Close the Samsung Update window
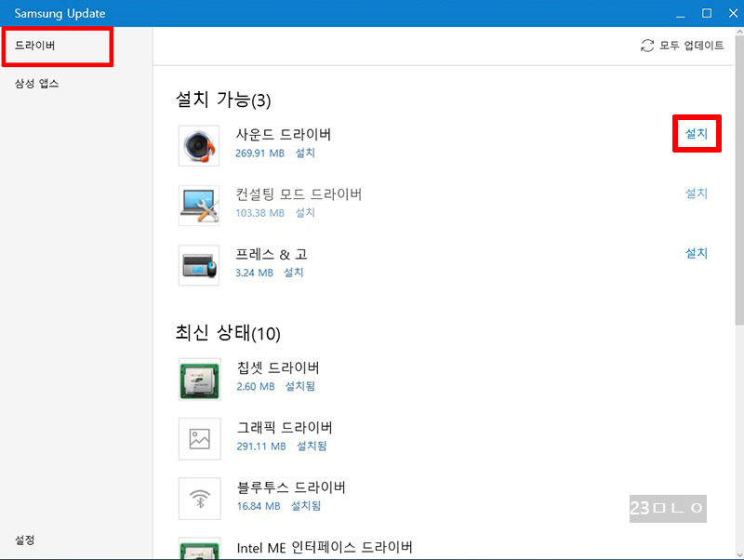This screenshot has width=744, height=560. [733, 13]
